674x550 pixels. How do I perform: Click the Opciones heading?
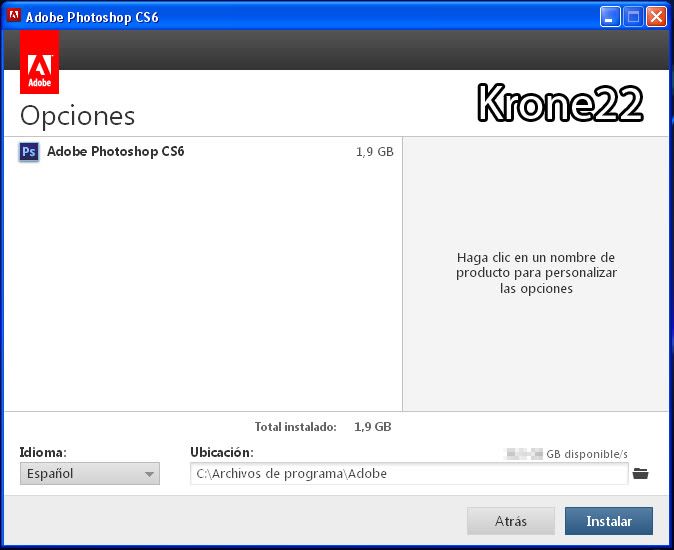[77, 116]
